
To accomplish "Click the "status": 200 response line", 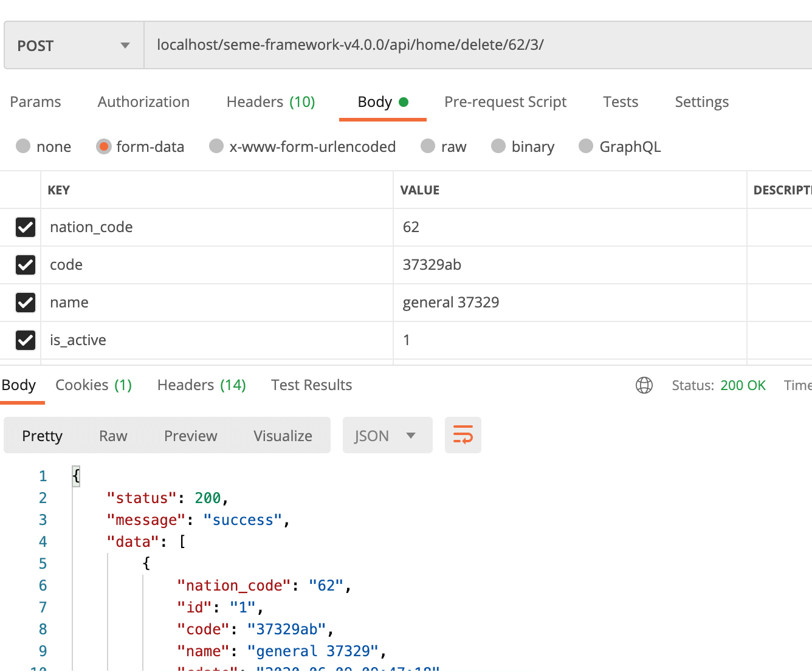I will pos(167,498).
